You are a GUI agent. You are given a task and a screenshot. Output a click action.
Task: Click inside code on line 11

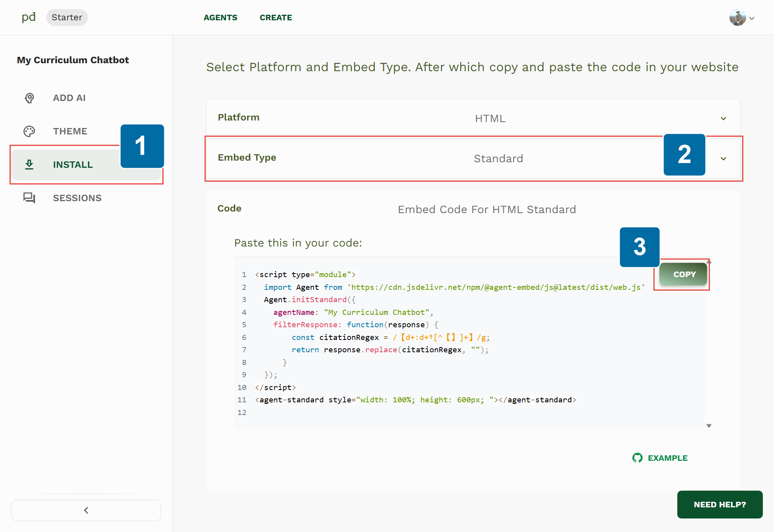click(415, 400)
